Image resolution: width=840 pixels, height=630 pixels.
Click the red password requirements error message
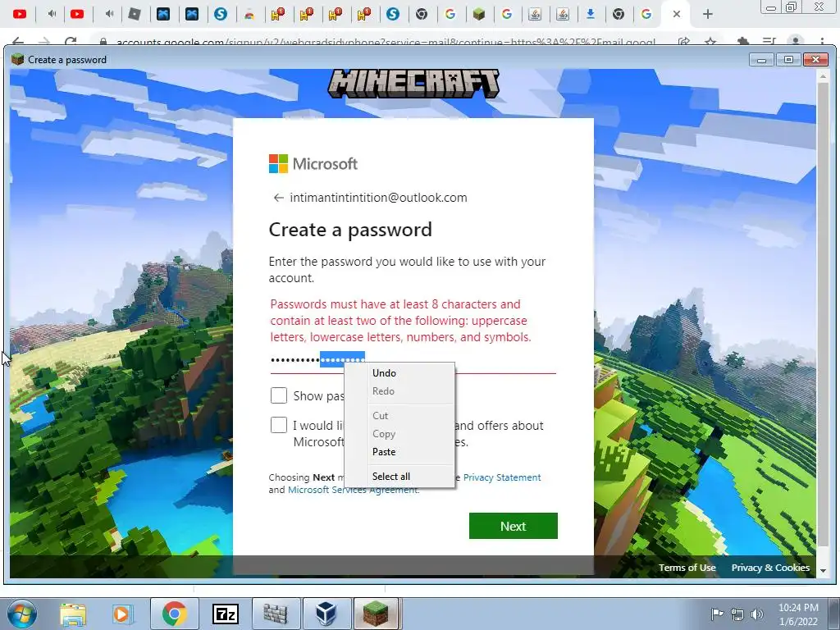pyautogui.click(x=400, y=321)
